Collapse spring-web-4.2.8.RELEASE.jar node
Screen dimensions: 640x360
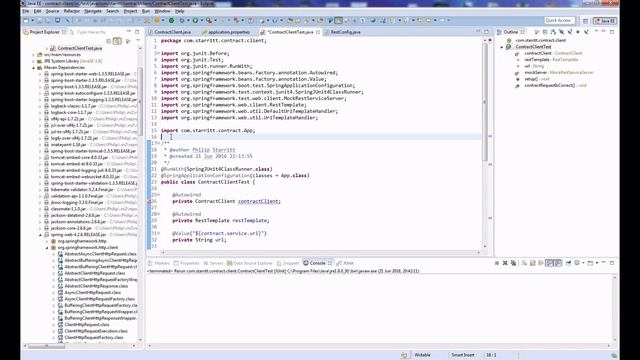[x=40, y=235]
